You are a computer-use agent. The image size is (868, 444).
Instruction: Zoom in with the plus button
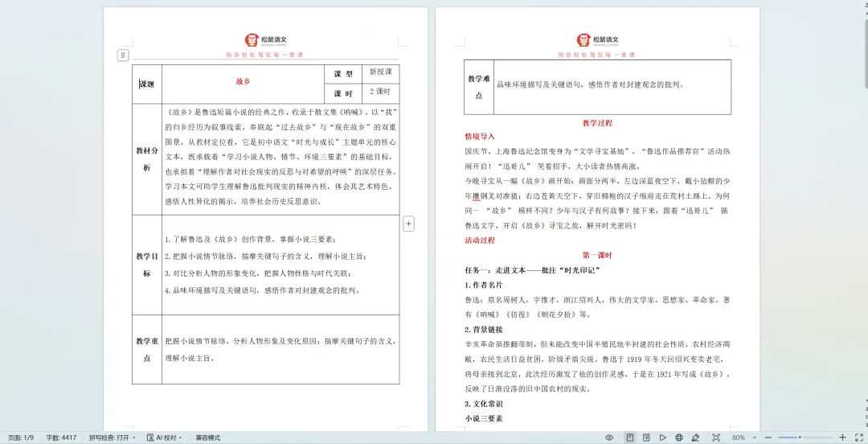click(x=842, y=438)
